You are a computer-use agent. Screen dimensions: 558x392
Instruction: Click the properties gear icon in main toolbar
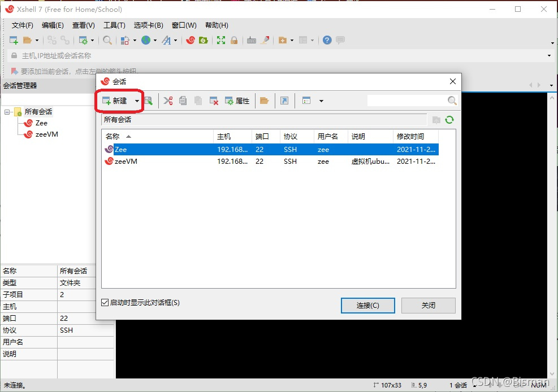83,40
